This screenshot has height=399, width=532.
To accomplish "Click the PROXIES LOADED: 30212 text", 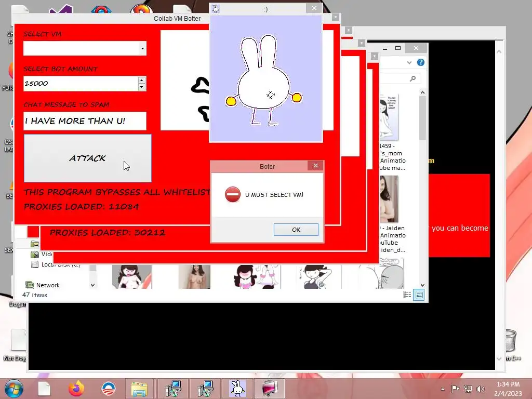I will coord(108,232).
